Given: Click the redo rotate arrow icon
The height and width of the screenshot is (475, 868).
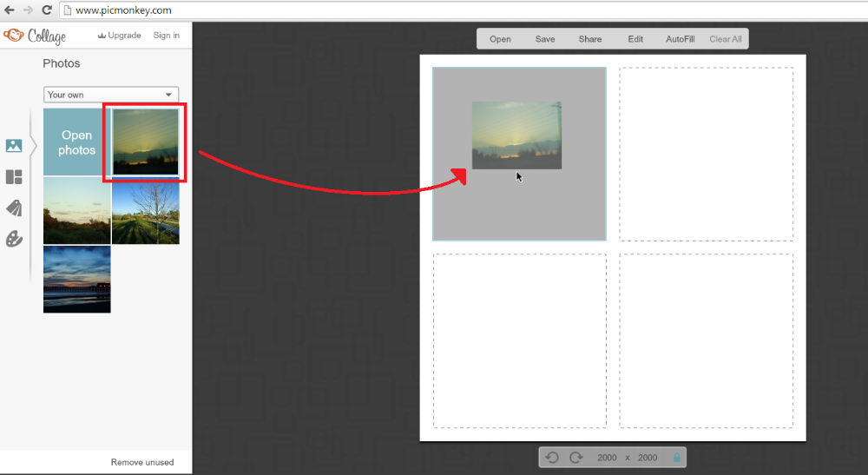Looking at the screenshot, I should 576,458.
